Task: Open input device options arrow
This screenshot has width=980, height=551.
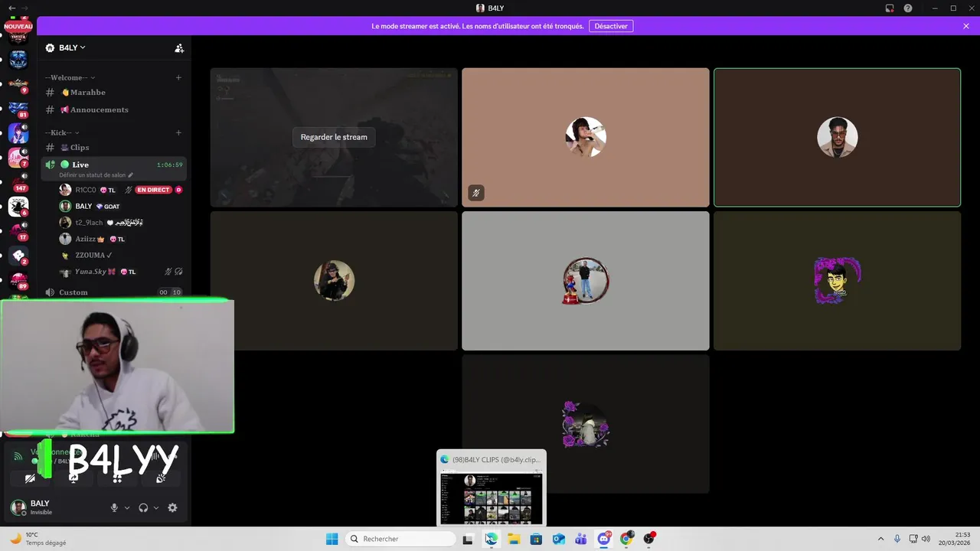Action: point(127,507)
